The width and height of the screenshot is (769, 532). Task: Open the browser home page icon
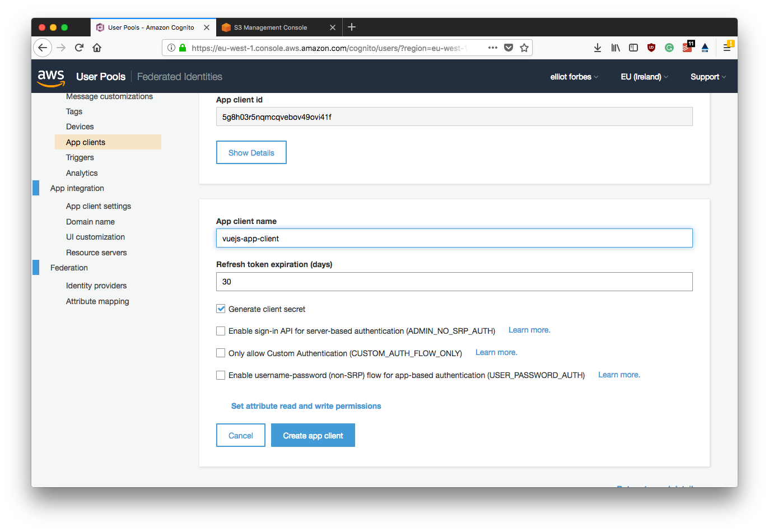pos(97,48)
